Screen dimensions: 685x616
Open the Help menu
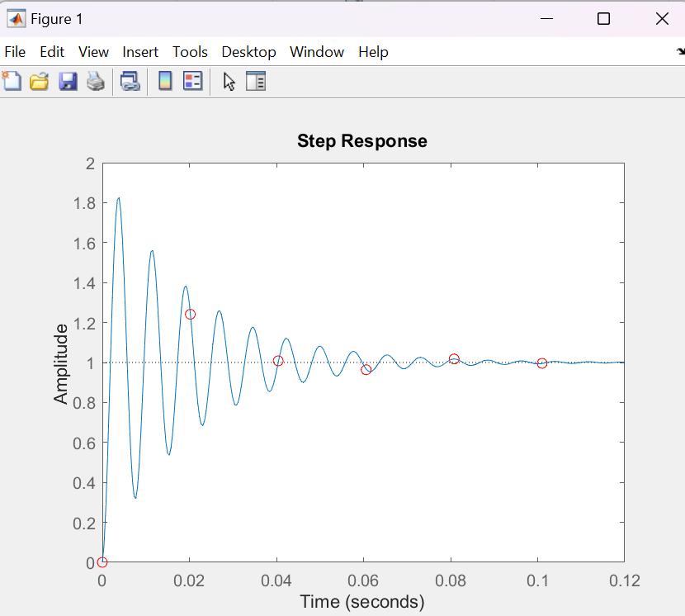pos(373,51)
